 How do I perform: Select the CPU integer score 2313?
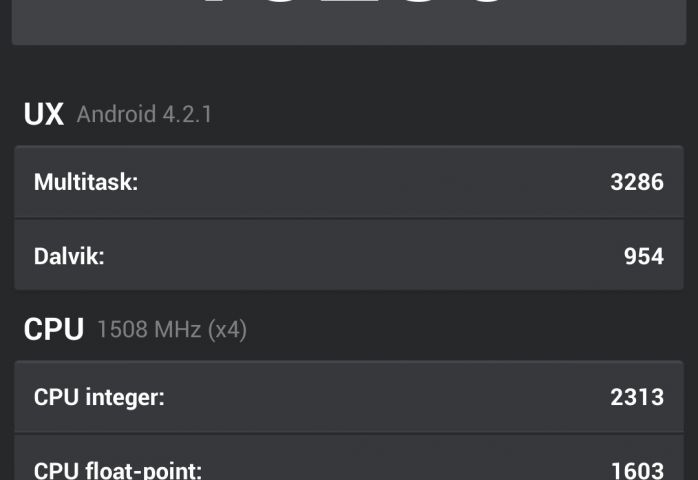637,397
